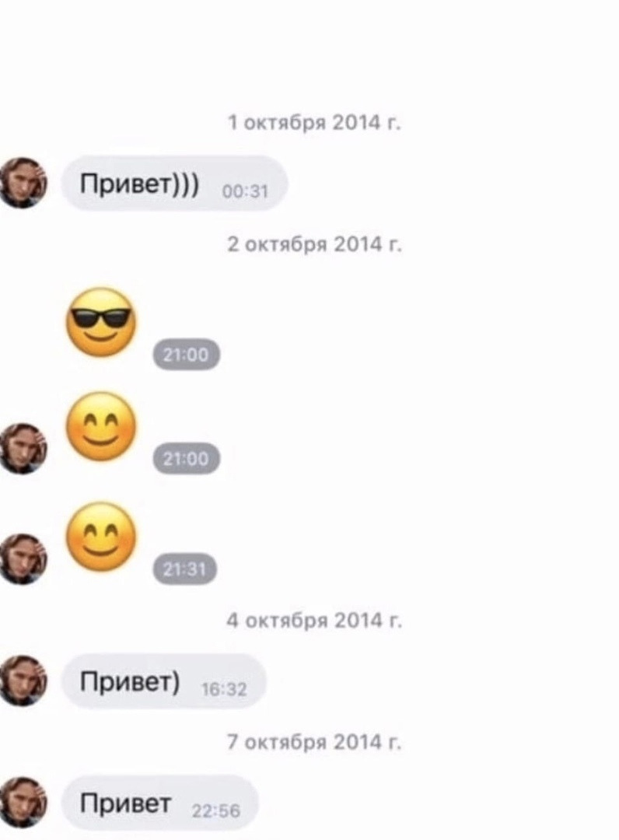Tap the "4 октября 2014 г." date header
619x840 pixels.
[x=314, y=621]
